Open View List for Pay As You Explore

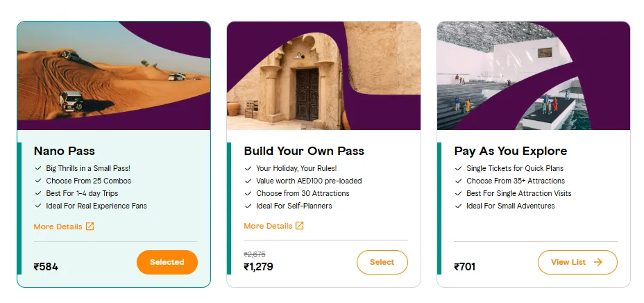[x=577, y=262]
